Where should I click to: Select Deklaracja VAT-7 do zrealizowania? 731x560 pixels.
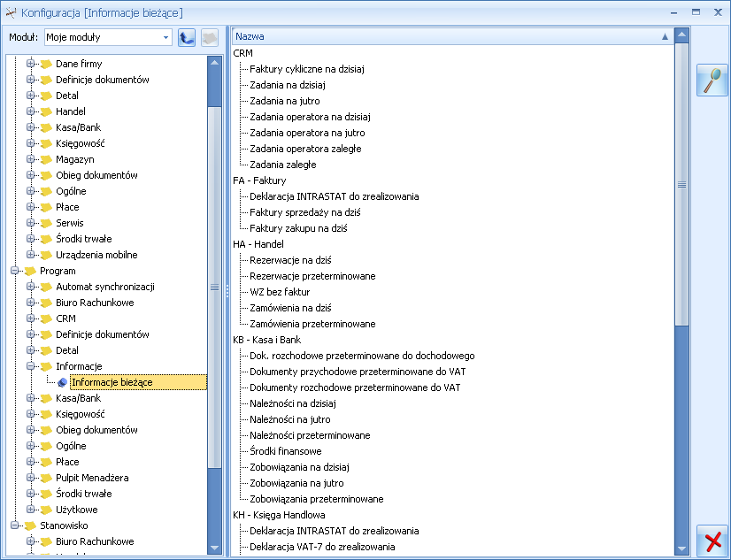point(322,547)
